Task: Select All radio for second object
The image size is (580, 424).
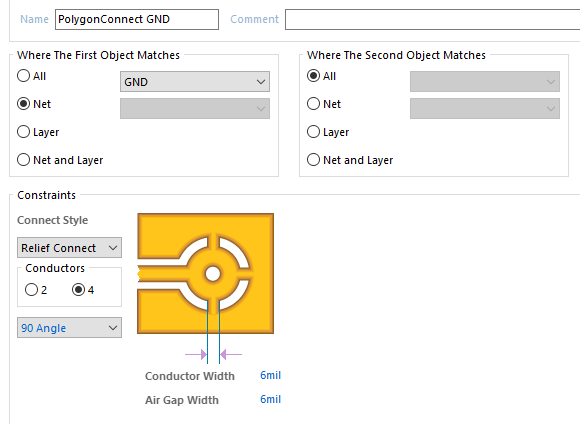Action: pyautogui.click(x=321, y=76)
